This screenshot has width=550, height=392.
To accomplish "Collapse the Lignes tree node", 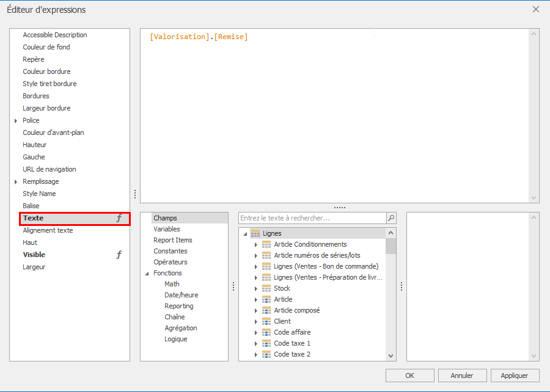I will (245, 234).
